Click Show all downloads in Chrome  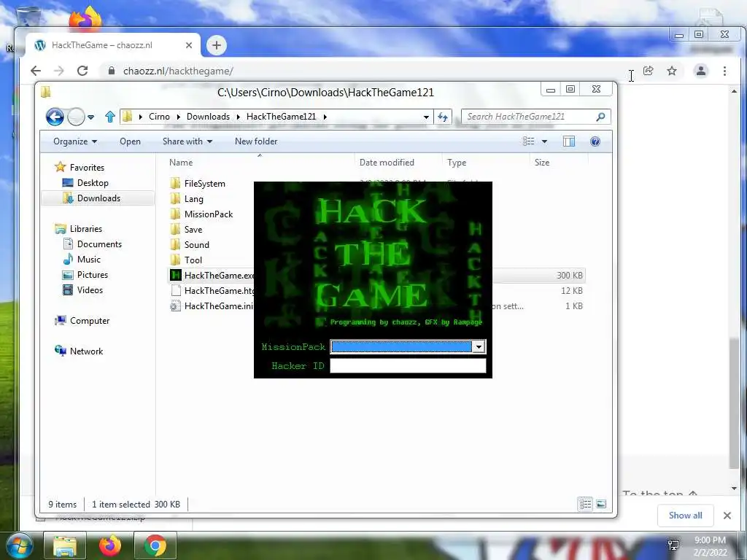click(x=685, y=516)
